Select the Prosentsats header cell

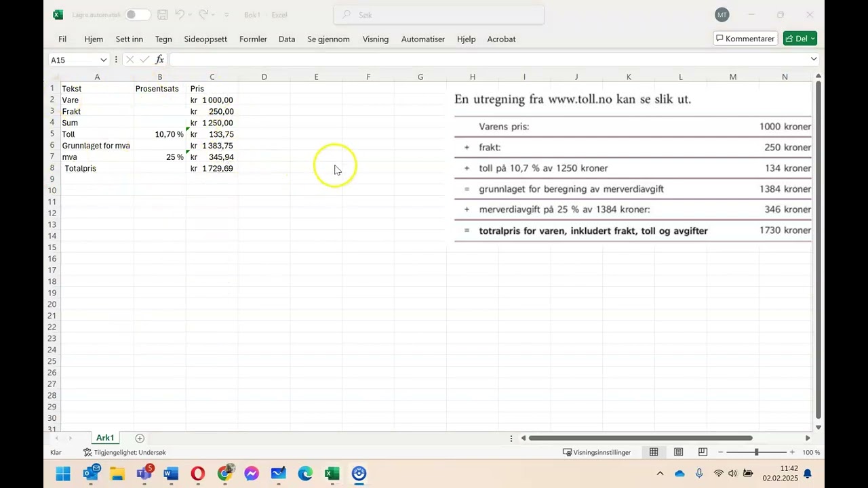click(159, 89)
